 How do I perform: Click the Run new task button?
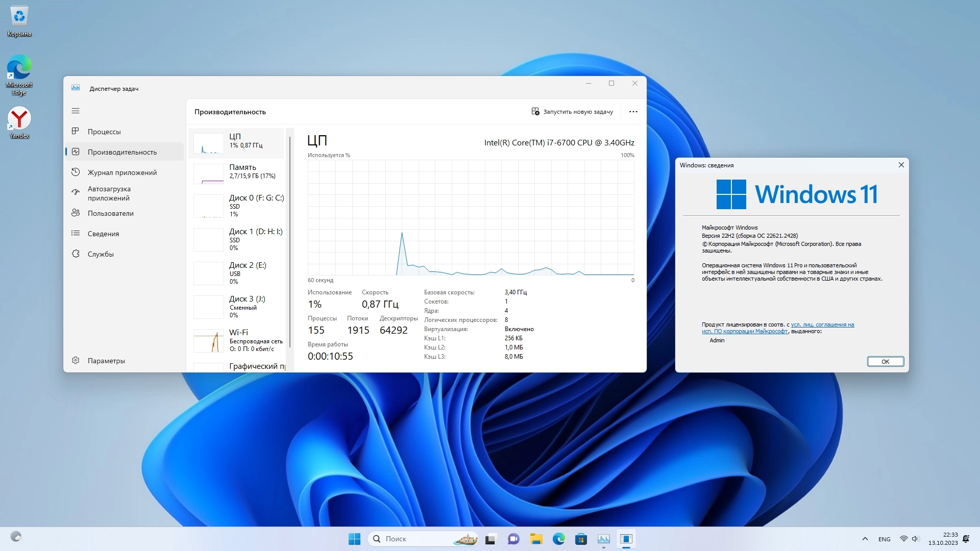572,112
